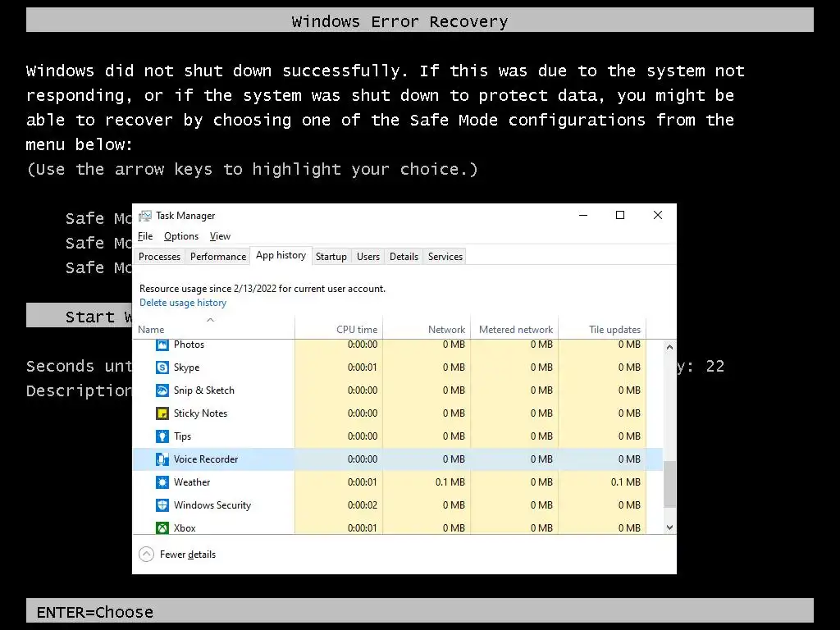Select the Sticky Notes row name
Viewport: 840px width, 630px height.
pyautogui.click(x=200, y=413)
